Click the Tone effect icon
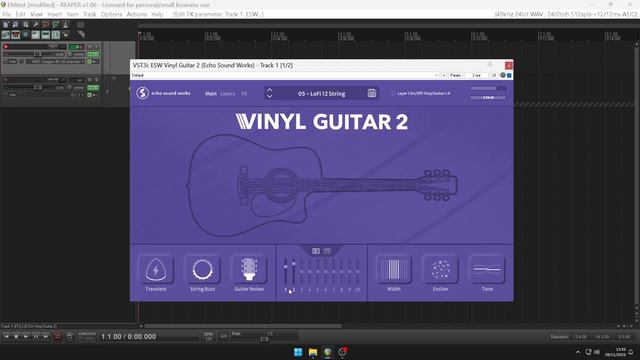Image resolution: width=640 pixels, height=360 pixels. tap(487, 269)
